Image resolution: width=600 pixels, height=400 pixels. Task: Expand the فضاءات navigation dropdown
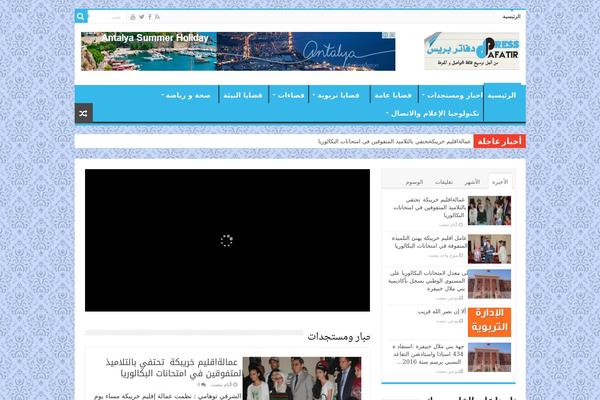pyautogui.click(x=289, y=95)
